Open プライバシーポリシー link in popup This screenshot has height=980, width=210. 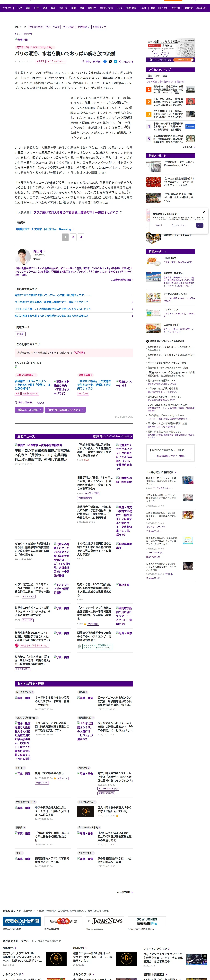click(x=179, y=225)
